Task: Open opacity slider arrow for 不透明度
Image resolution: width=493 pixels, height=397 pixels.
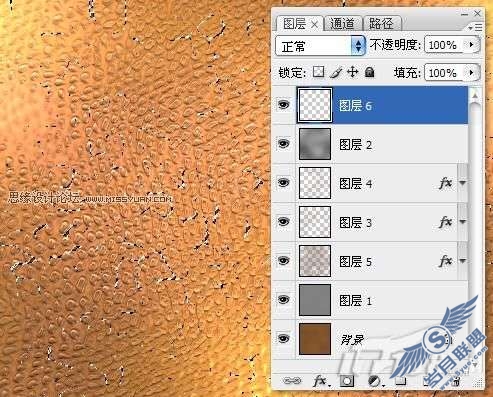Action: [x=472, y=44]
